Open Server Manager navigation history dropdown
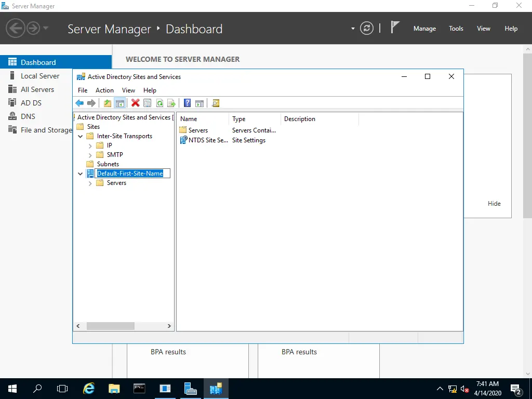 click(46, 28)
